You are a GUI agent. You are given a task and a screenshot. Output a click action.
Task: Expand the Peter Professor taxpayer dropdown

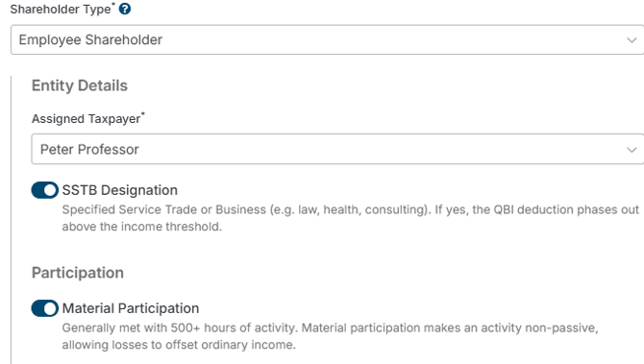[x=337, y=149]
